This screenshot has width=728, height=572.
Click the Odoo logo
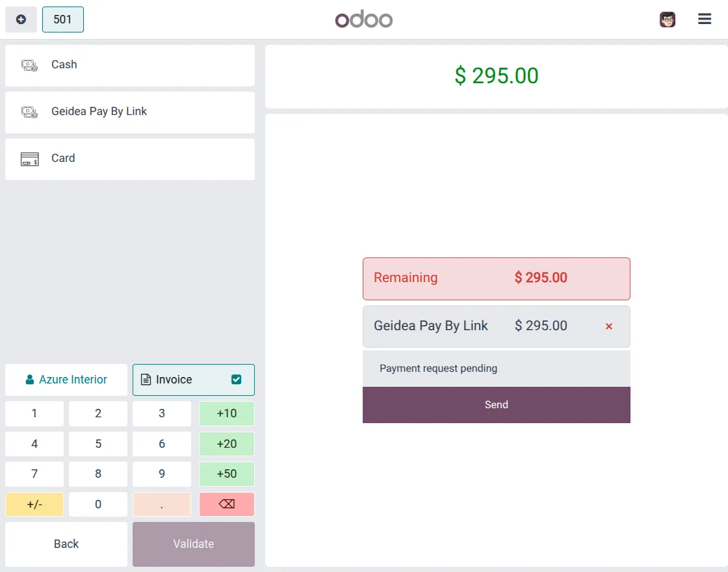coord(364,19)
